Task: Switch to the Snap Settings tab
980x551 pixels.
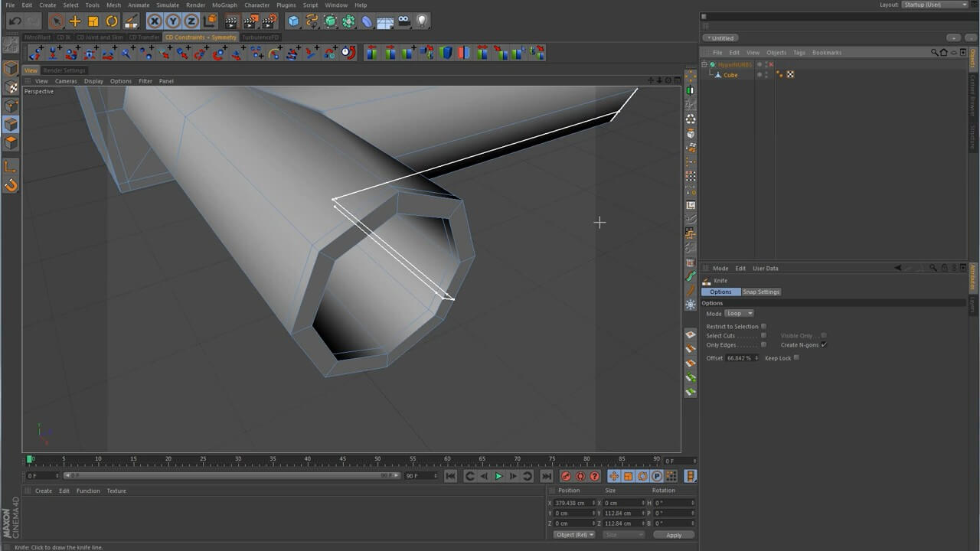Action: click(x=760, y=292)
